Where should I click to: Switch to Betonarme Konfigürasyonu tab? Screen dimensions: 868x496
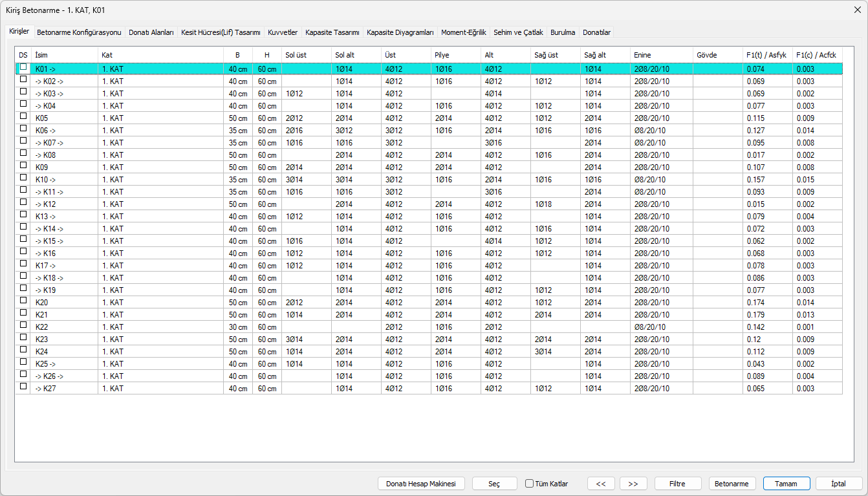tap(79, 32)
